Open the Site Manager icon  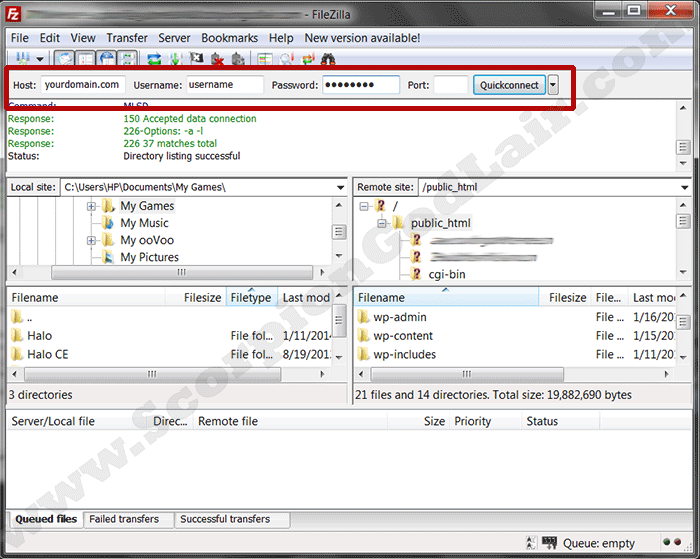[22, 58]
